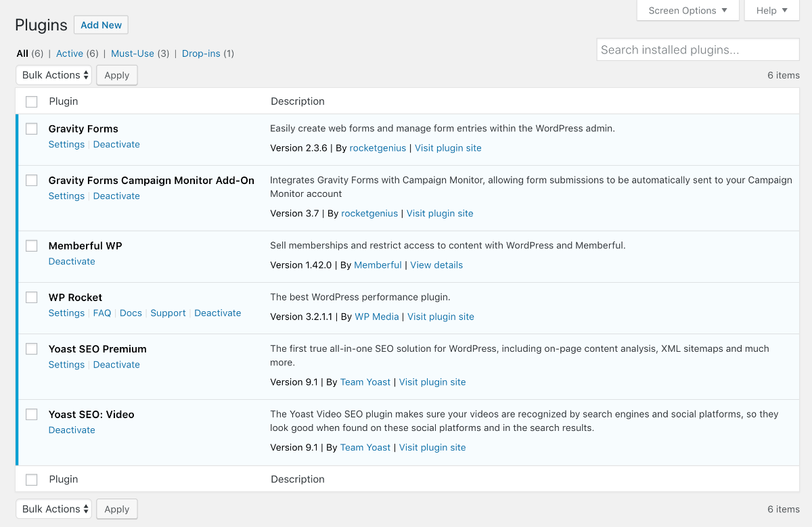The height and width of the screenshot is (527, 812).
Task: Tick the Memberful WP plugin checkbox
Action: (32, 246)
